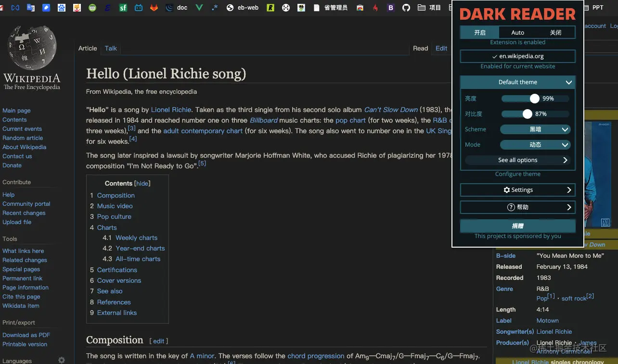
Task: Follow citation [5] footnote
Action: pyautogui.click(x=202, y=163)
